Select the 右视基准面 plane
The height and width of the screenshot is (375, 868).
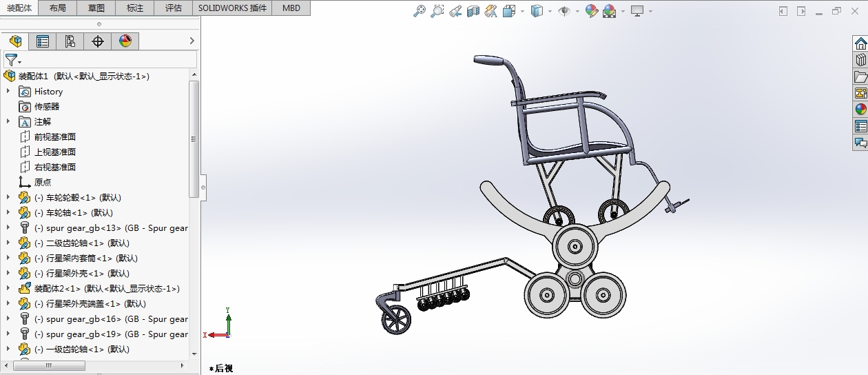pyautogui.click(x=48, y=168)
